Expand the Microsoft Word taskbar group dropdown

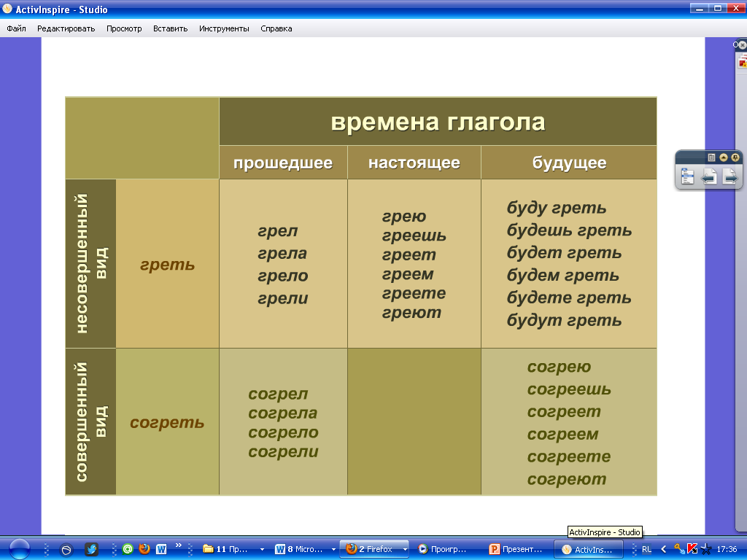(334, 549)
